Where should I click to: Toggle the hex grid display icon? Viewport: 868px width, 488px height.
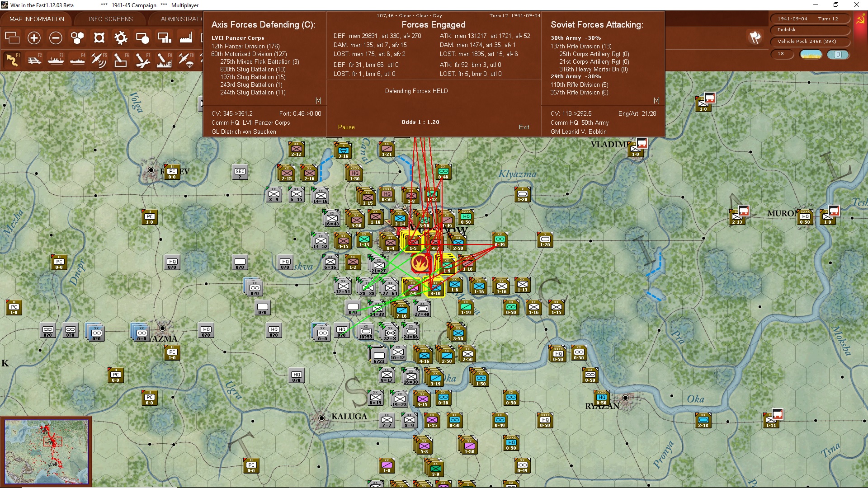77,38
